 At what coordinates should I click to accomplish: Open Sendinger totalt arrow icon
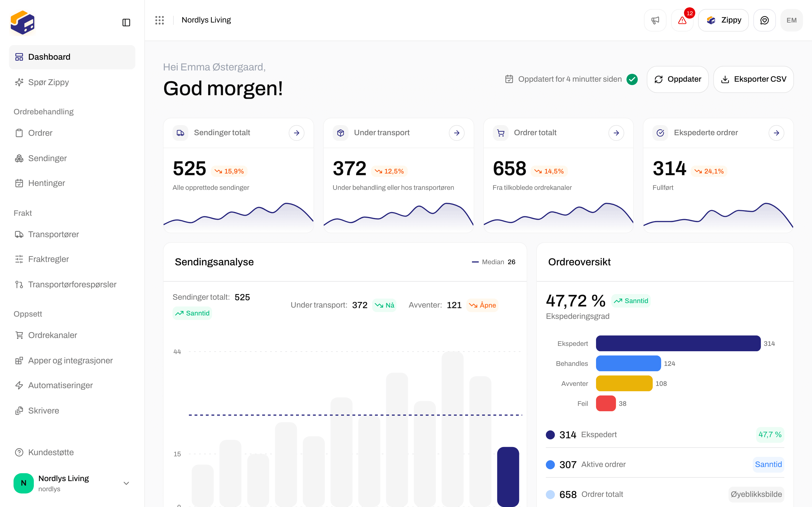[x=297, y=133]
